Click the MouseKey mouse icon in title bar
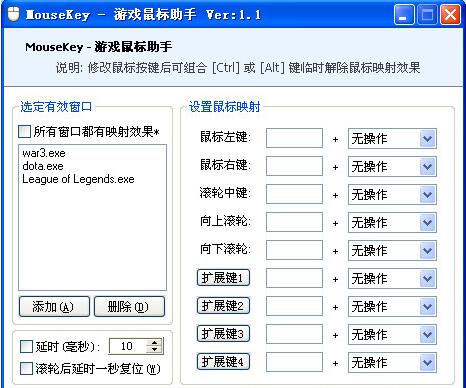This screenshot has width=466, height=388. coord(13,14)
